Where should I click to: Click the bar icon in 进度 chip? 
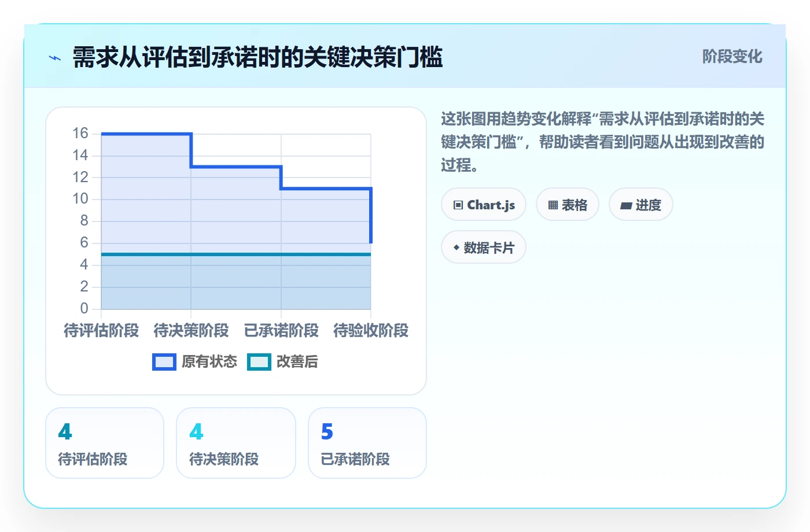click(x=626, y=205)
